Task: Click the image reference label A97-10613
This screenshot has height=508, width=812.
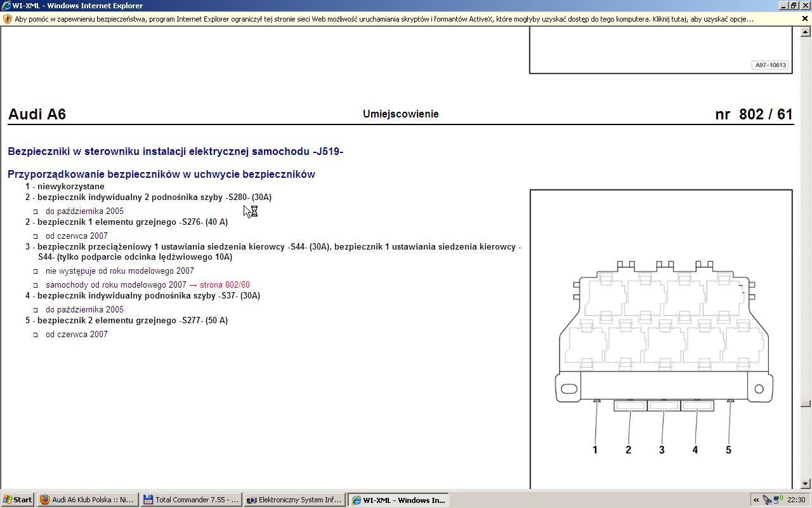Action: coord(770,65)
